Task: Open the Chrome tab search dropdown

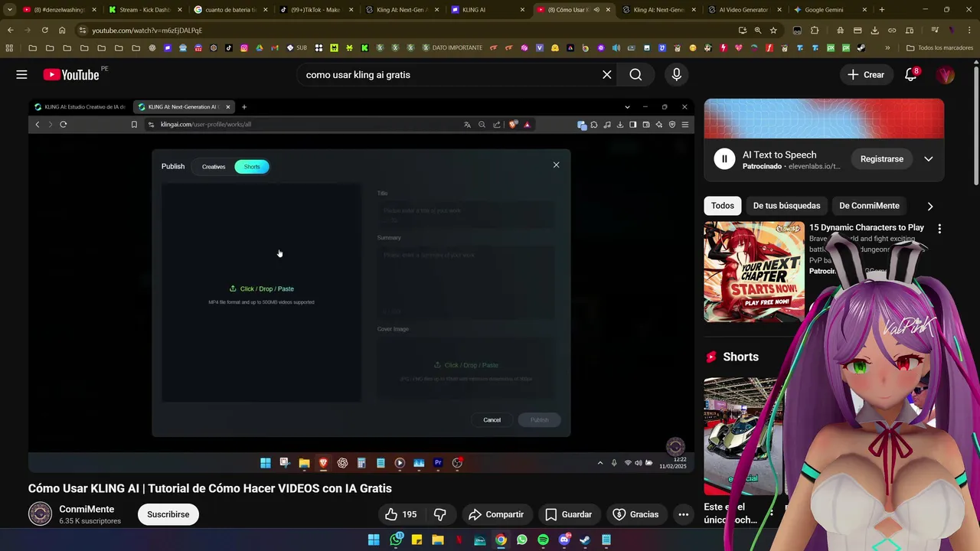Action: point(9,10)
